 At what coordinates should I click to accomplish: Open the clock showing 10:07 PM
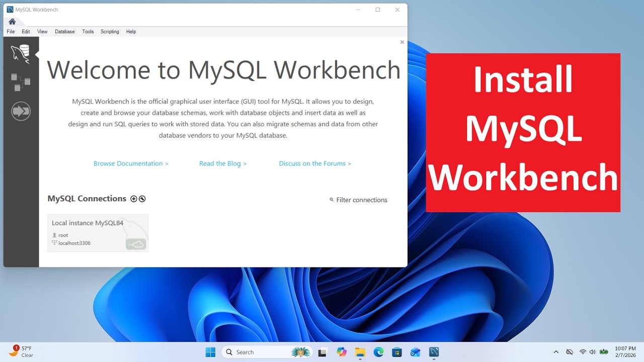(x=625, y=352)
